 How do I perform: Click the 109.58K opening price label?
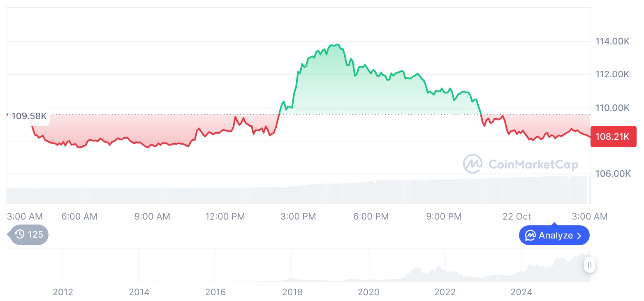[29, 116]
